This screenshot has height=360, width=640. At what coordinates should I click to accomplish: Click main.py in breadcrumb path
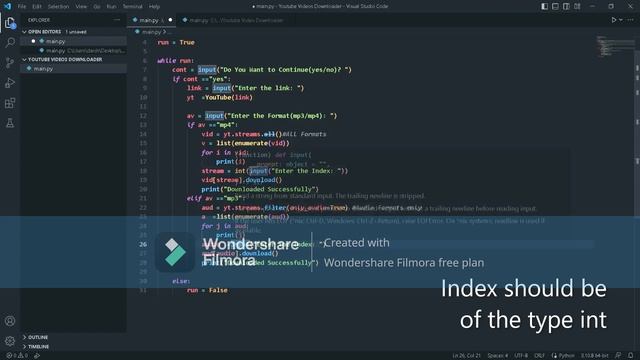(x=151, y=31)
